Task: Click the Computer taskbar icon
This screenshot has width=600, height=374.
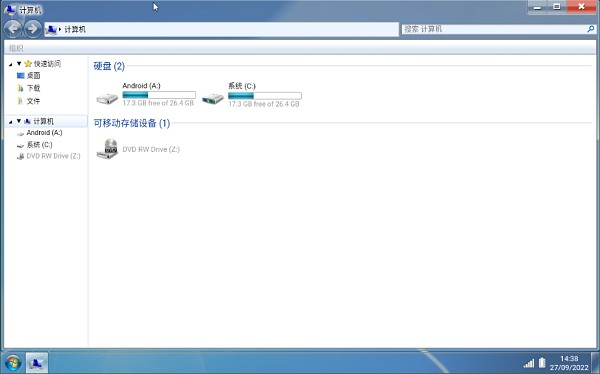Action: point(37,363)
